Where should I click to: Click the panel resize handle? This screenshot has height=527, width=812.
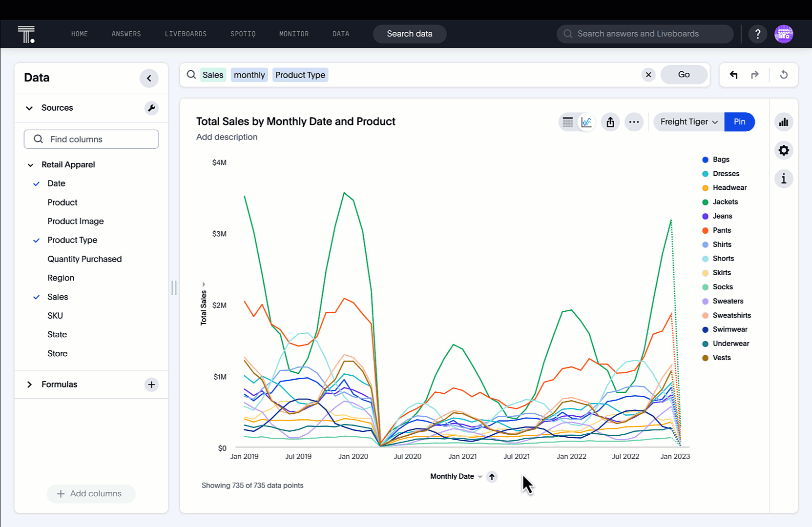174,288
